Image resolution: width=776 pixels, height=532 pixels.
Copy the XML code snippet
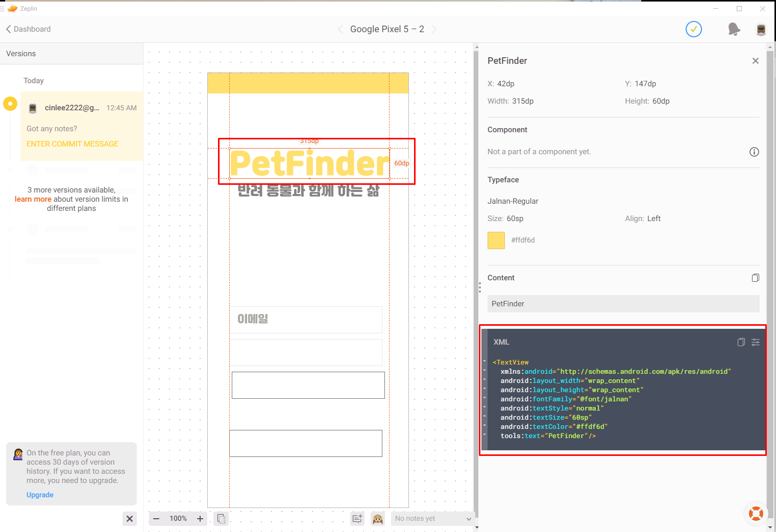pyautogui.click(x=741, y=342)
